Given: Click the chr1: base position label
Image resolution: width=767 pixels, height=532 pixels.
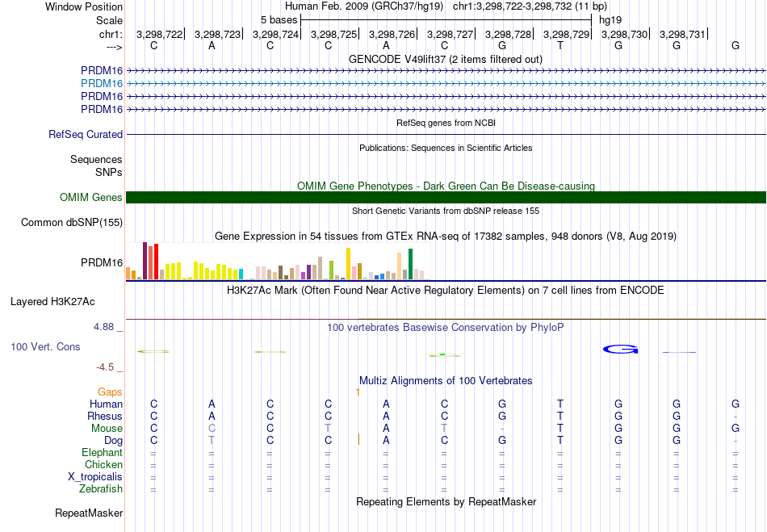Looking at the screenshot, I should [x=111, y=34].
